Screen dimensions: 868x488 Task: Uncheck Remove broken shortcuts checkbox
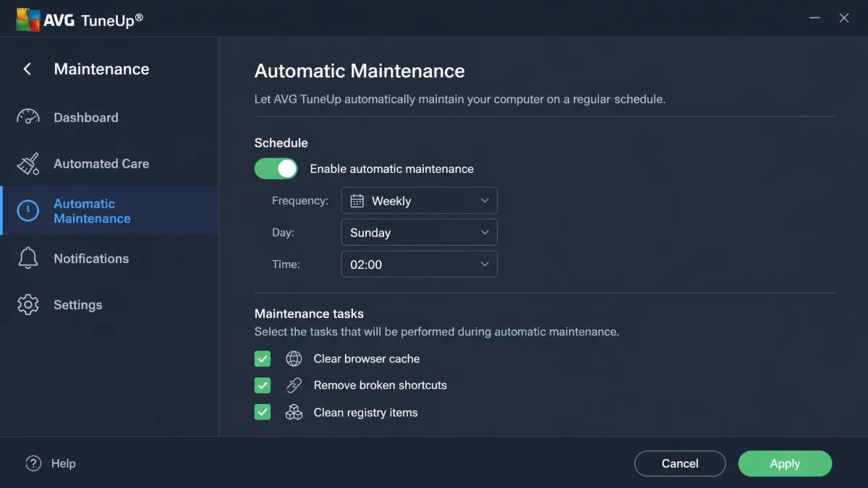click(x=263, y=385)
